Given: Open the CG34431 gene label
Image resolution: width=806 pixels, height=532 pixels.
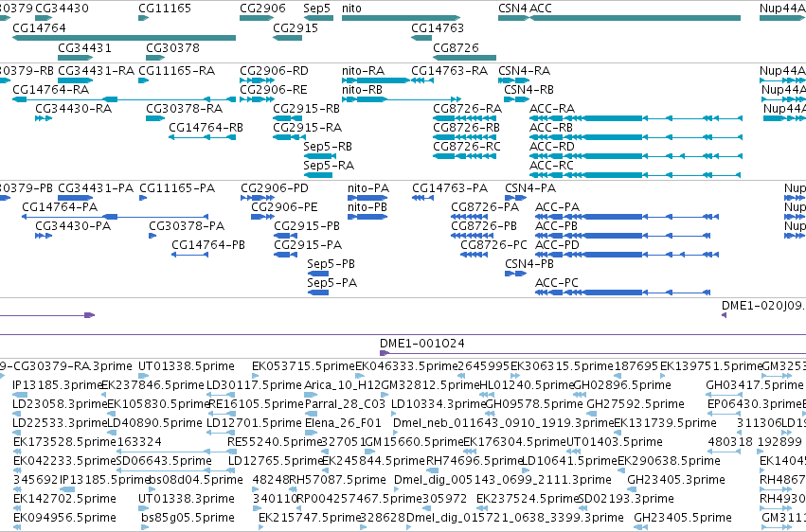Looking at the screenshot, I should coord(84,47).
